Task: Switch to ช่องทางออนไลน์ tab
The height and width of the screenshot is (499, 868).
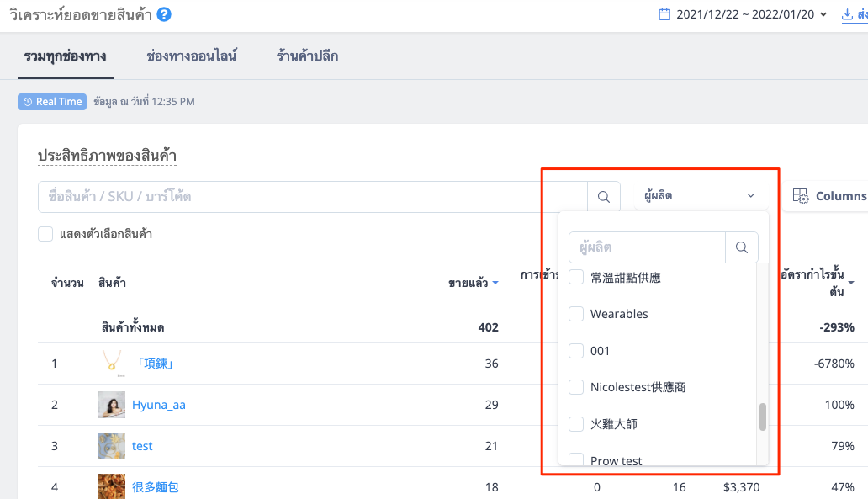Action: pyautogui.click(x=192, y=56)
